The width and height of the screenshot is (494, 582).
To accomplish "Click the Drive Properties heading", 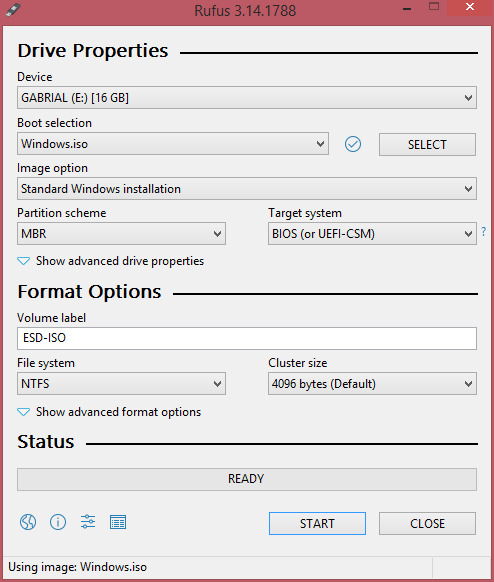I will tap(93, 50).
